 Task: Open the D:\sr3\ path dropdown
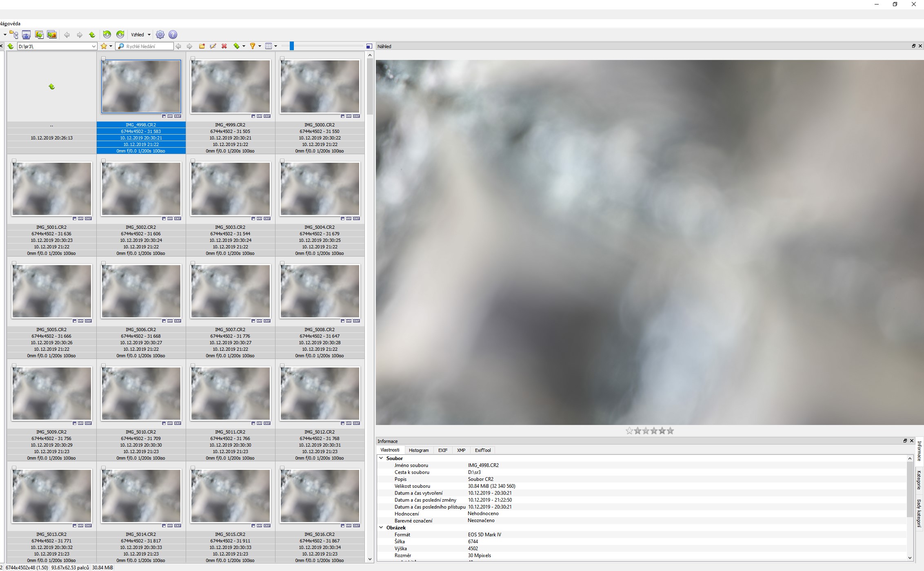click(x=93, y=46)
